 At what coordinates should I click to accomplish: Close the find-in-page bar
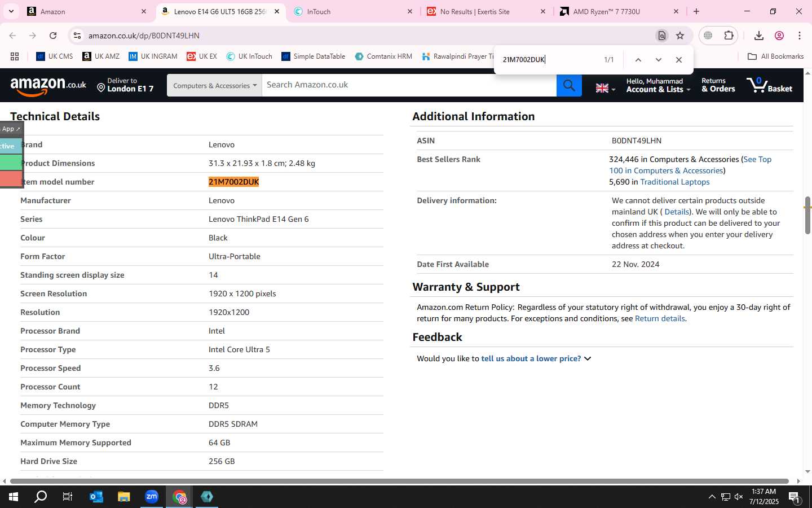tap(679, 60)
